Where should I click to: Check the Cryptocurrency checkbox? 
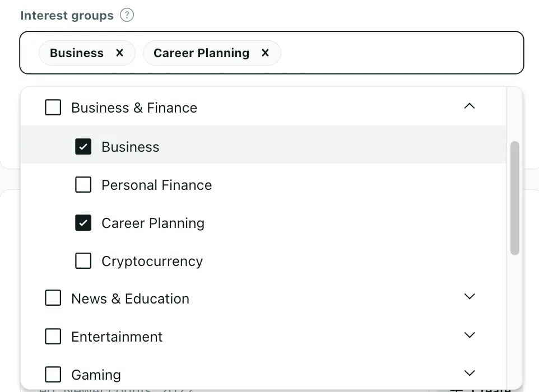(x=83, y=261)
